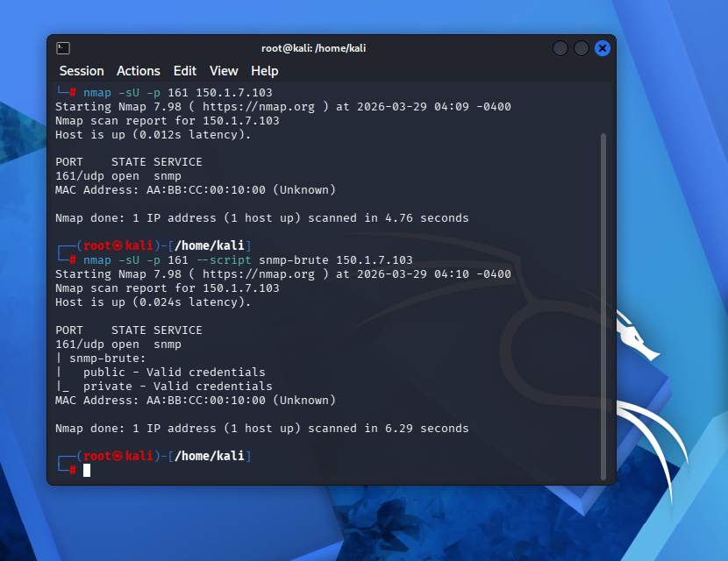Open the Session menu
Viewport: 728px width, 561px height.
(82, 71)
